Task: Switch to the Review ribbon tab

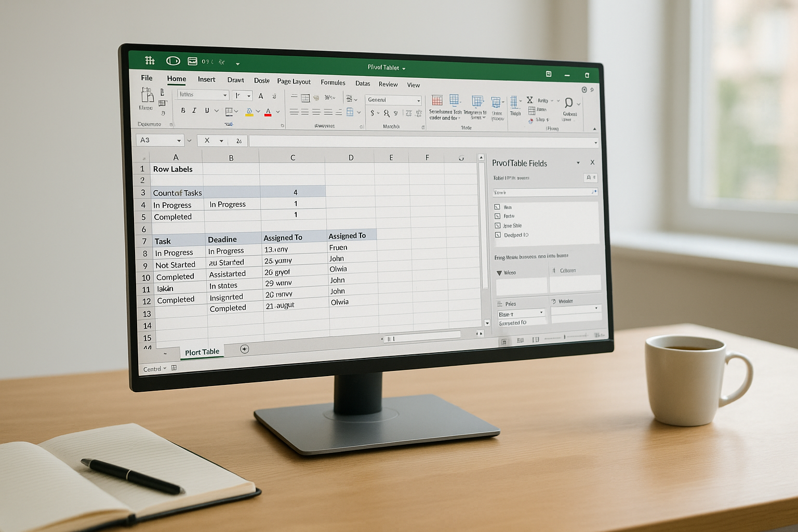Action: 388,84
